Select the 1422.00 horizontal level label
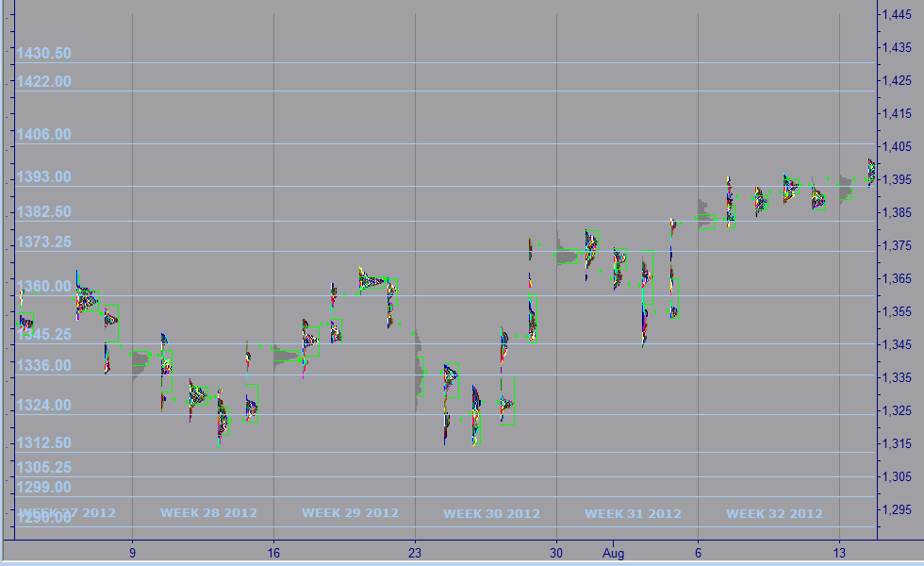The image size is (924, 566). click(43, 82)
